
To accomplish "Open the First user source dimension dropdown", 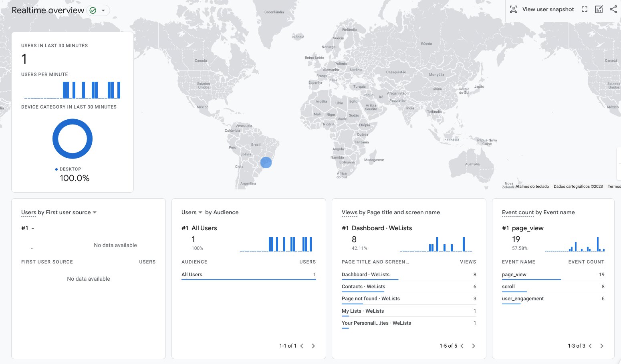I will [95, 212].
